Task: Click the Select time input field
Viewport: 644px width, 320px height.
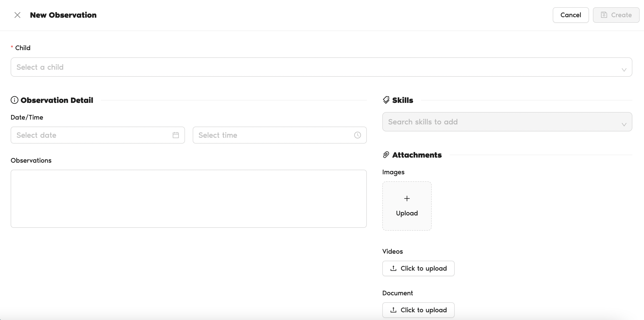Action: (273, 135)
